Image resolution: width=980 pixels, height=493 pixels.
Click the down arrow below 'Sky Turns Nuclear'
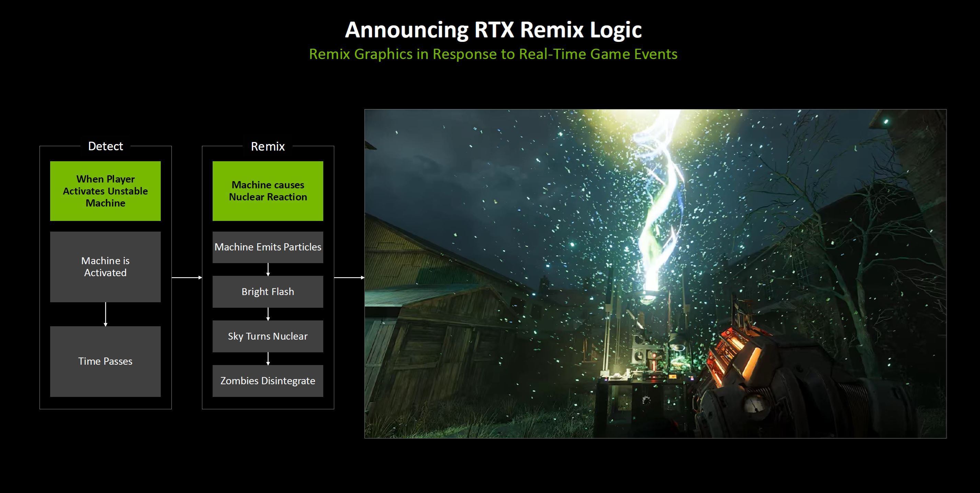(x=268, y=359)
